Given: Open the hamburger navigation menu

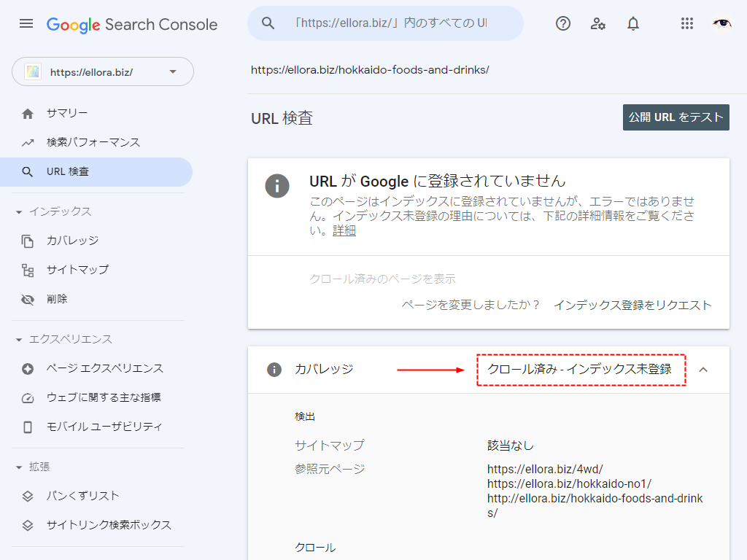Looking at the screenshot, I should pyautogui.click(x=26, y=23).
